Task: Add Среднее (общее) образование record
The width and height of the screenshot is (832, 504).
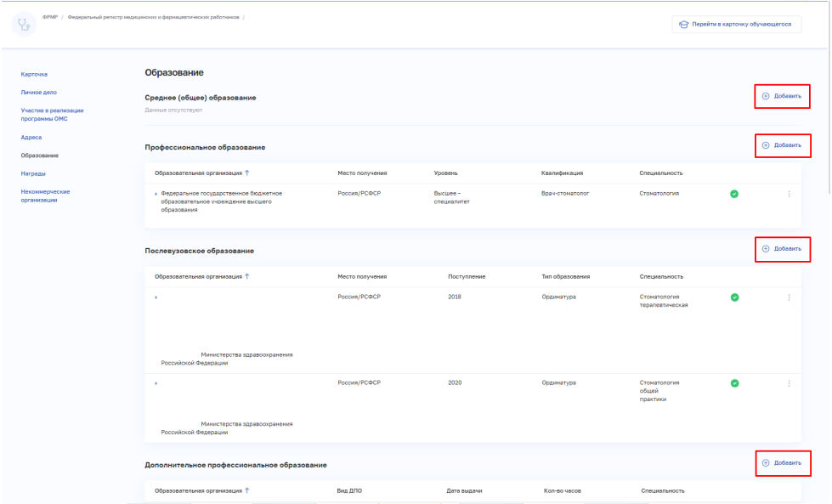Action: pyautogui.click(x=782, y=97)
